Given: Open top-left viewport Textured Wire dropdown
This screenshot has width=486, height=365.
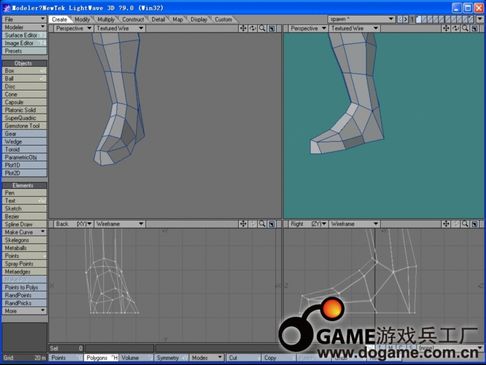Looking at the screenshot, I should coord(120,28).
